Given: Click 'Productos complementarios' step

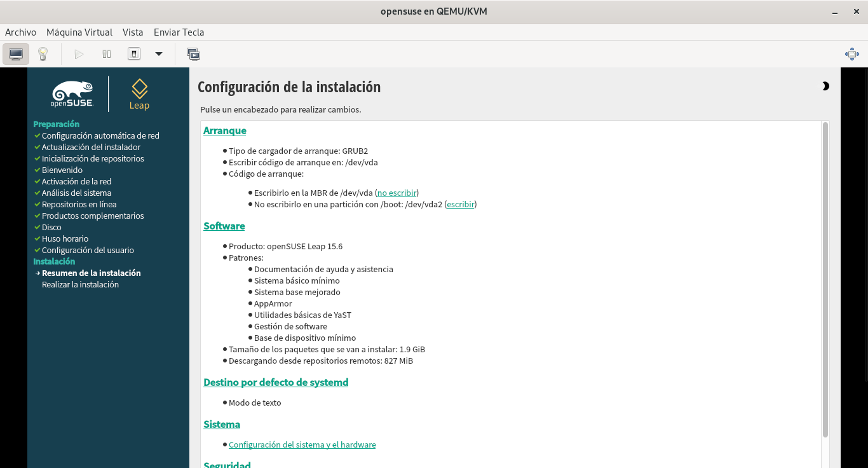Looking at the screenshot, I should tap(93, 216).
